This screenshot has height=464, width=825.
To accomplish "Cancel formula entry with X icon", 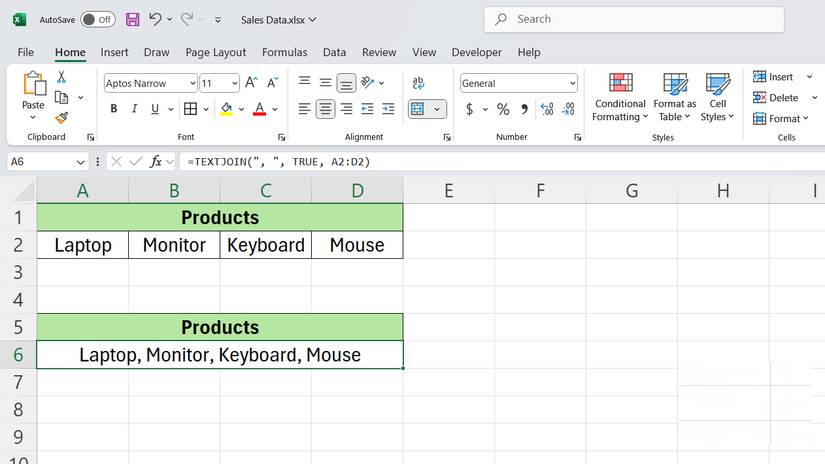I will click(x=116, y=162).
